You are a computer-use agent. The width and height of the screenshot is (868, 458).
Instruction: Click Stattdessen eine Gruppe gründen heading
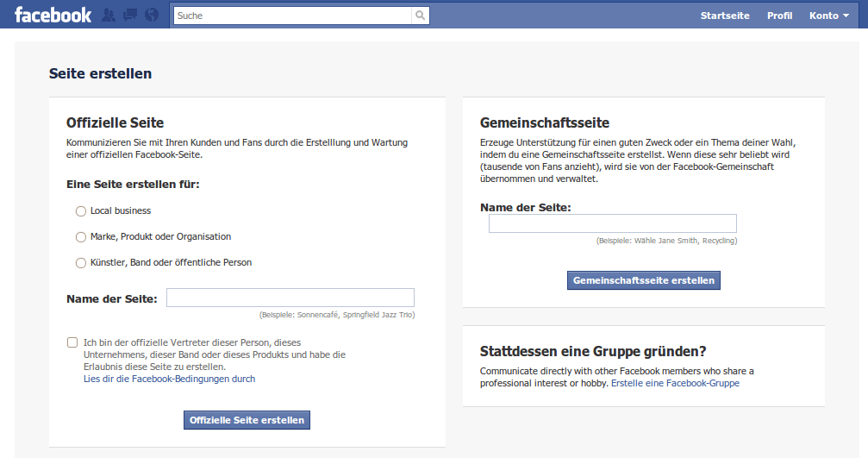click(593, 351)
